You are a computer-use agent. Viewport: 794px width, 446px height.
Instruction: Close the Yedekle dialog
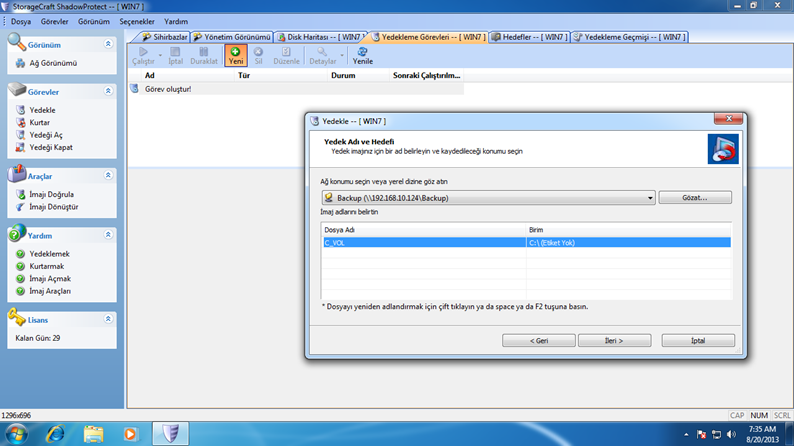coord(728,118)
